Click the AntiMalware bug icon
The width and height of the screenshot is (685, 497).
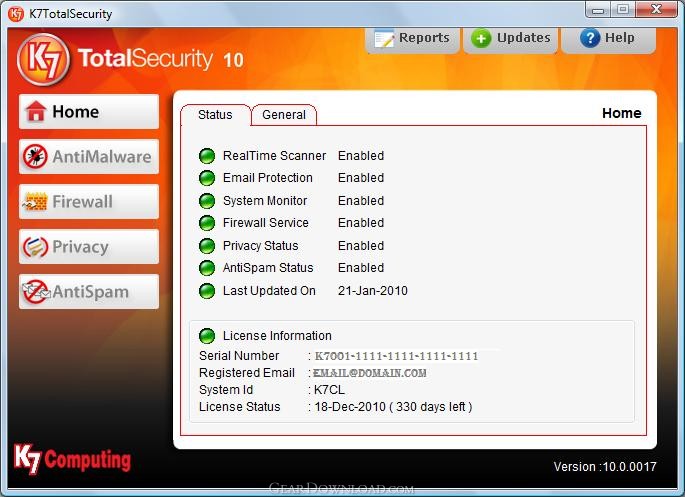tap(35, 156)
